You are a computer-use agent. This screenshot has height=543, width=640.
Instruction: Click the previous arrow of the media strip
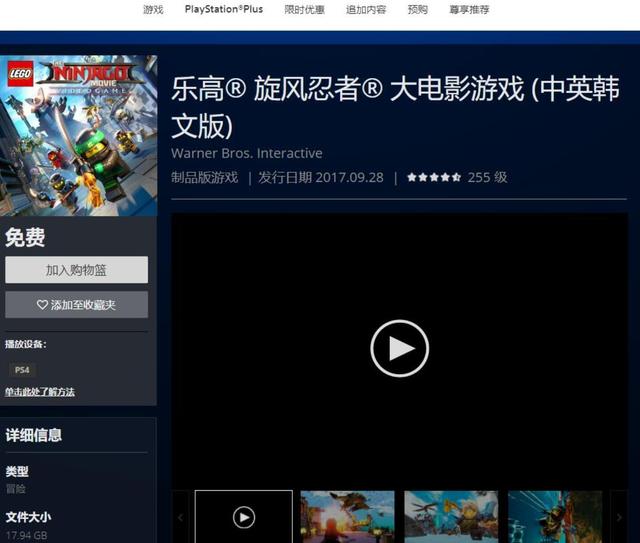pyautogui.click(x=180, y=517)
